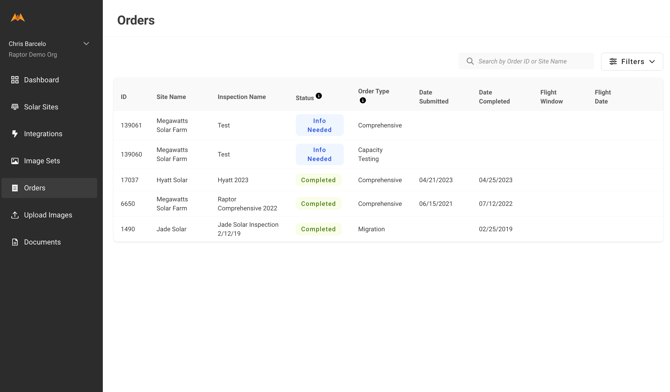This screenshot has width=670, height=392.
Task: Click Flight Window column header
Action: point(551,97)
